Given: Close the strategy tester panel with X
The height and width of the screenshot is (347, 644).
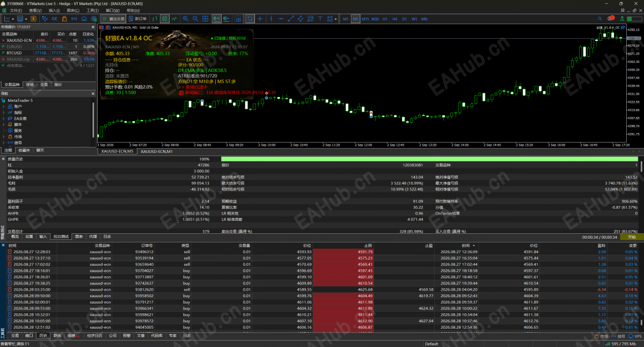Looking at the screenshot, I should point(3,159).
